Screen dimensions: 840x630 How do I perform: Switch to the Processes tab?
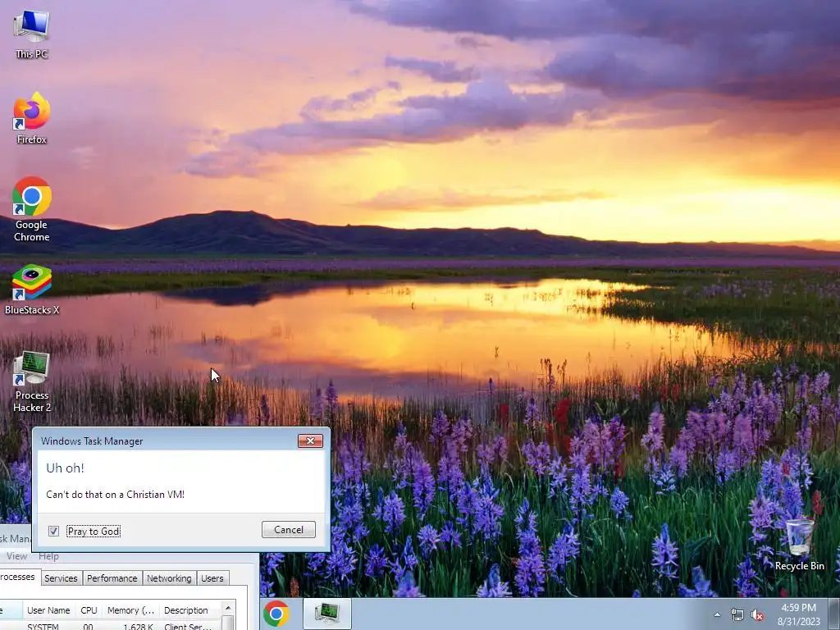(20, 577)
